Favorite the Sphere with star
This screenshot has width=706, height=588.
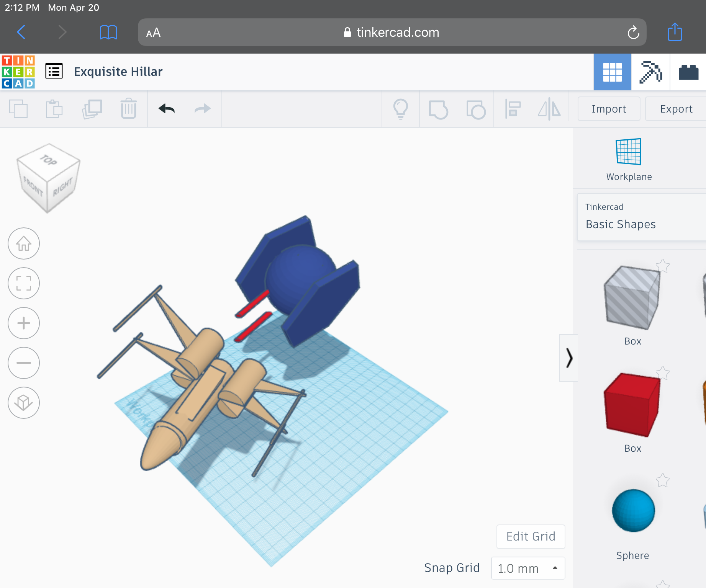tap(662, 480)
